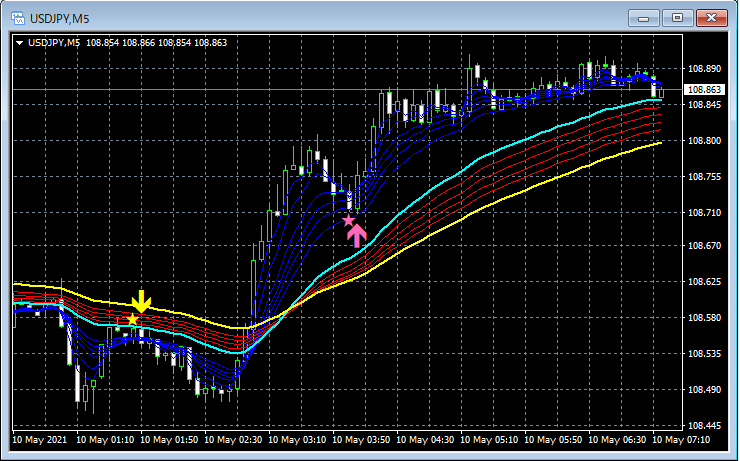Click the 10 May 01:50 time label
Screen dimensions: 740x461
tap(169, 440)
